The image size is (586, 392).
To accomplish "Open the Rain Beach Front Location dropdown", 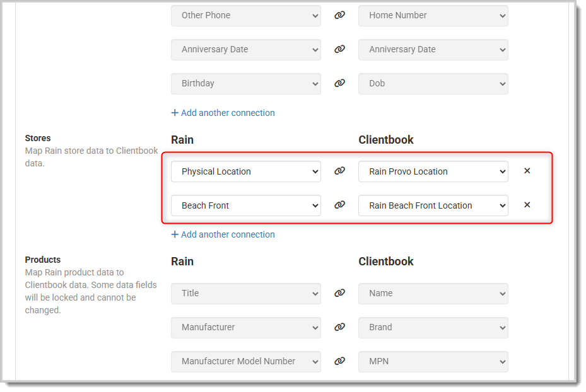I will 433,205.
